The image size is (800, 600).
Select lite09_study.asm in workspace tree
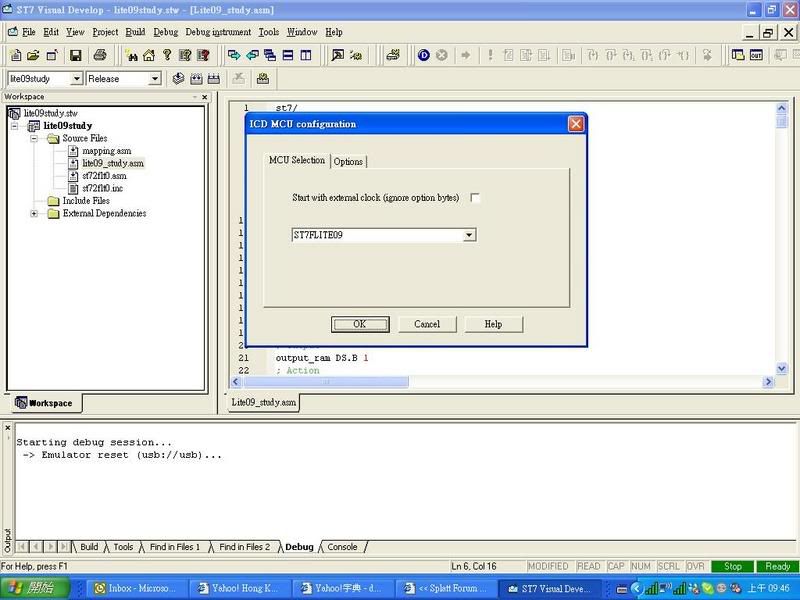tap(113, 163)
